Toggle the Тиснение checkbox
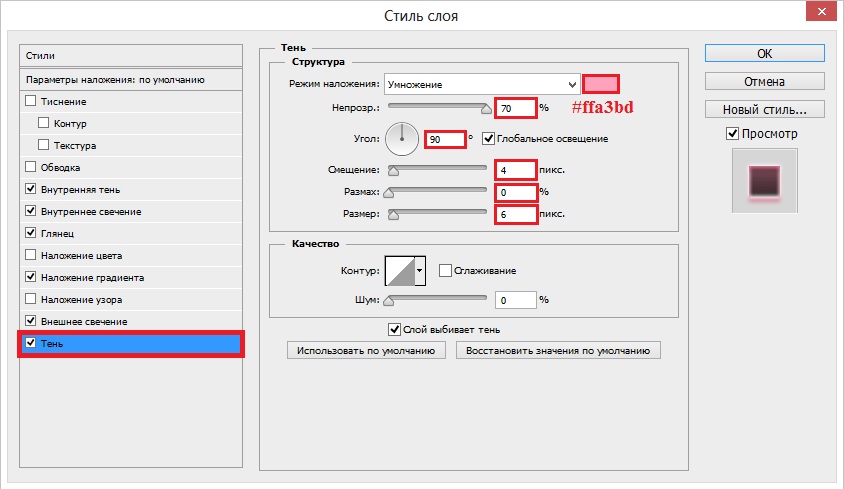Screen dimensions: 844x489 coord(31,101)
